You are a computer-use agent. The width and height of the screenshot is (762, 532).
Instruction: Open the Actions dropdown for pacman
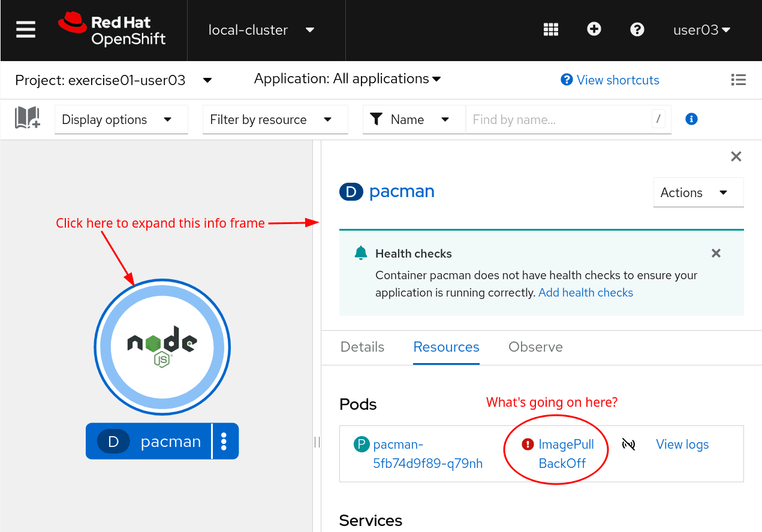click(698, 192)
